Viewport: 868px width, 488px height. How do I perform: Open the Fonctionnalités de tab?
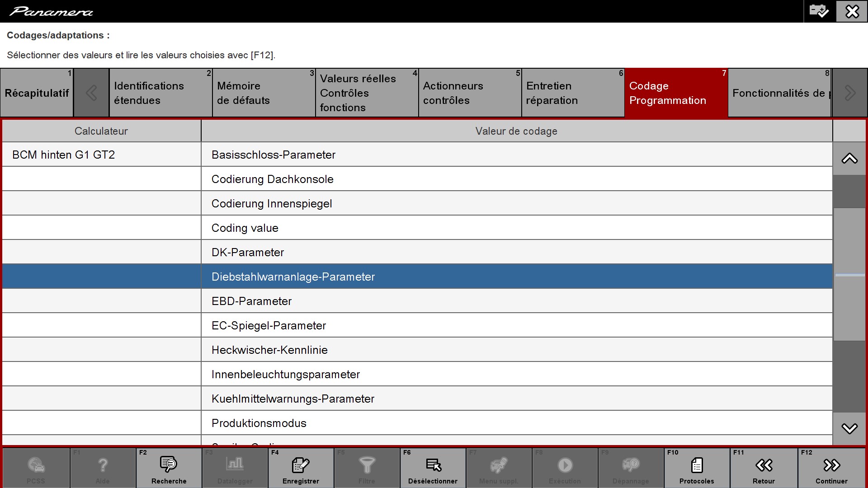point(779,93)
